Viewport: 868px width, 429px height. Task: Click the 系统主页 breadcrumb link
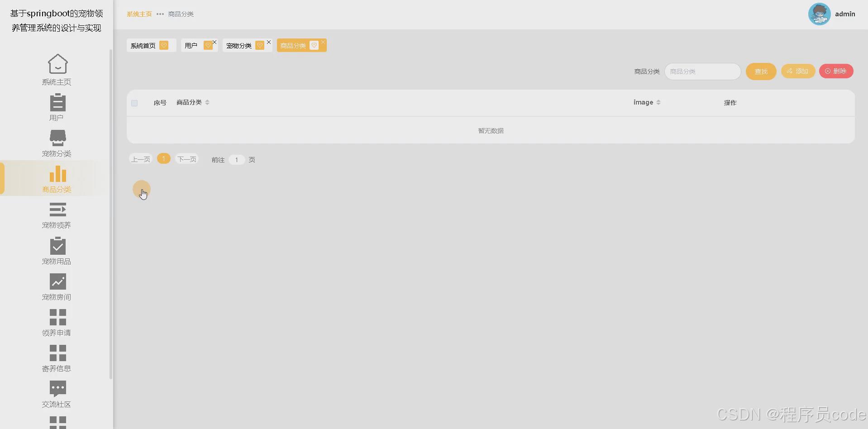coord(139,14)
